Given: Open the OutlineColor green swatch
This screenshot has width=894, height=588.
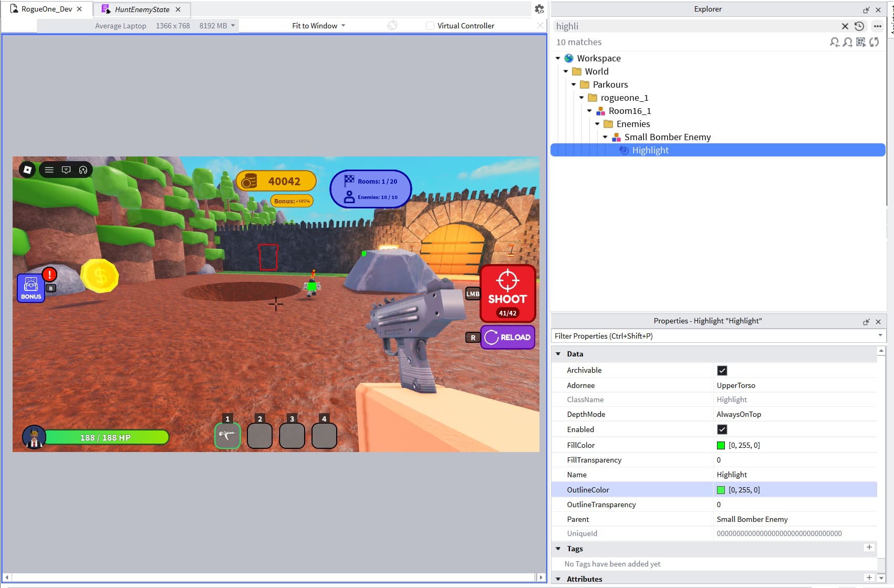Looking at the screenshot, I should 721,490.
